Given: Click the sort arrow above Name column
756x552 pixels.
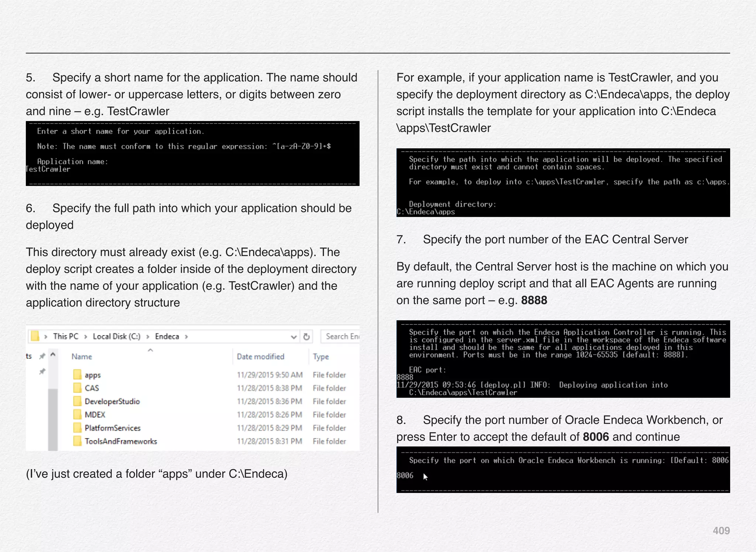Looking at the screenshot, I should [150, 350].
